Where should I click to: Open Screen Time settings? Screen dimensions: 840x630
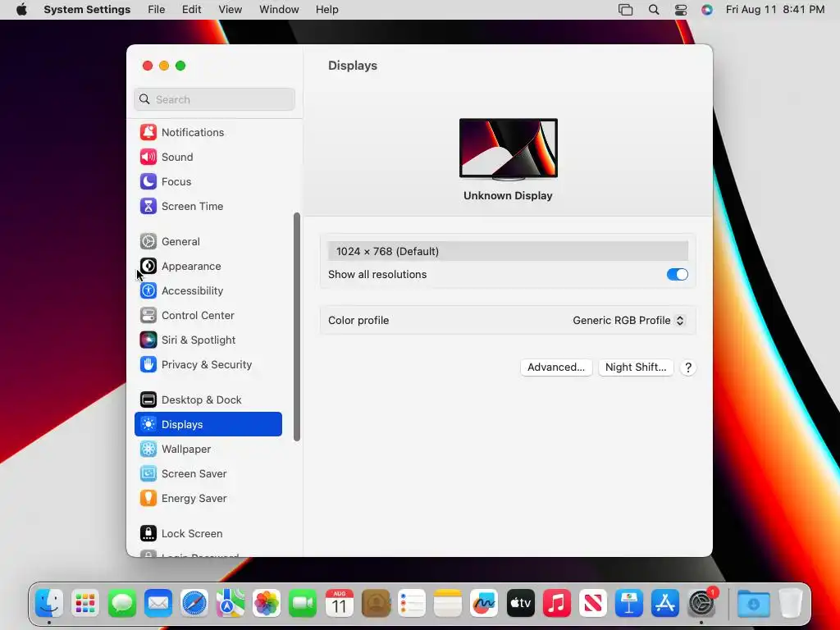point(208,206)
